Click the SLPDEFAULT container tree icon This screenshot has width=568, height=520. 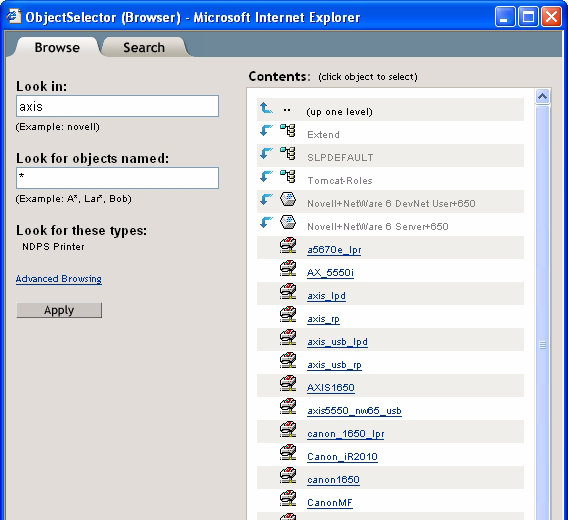pyautogui.click(x=288, y=153)
